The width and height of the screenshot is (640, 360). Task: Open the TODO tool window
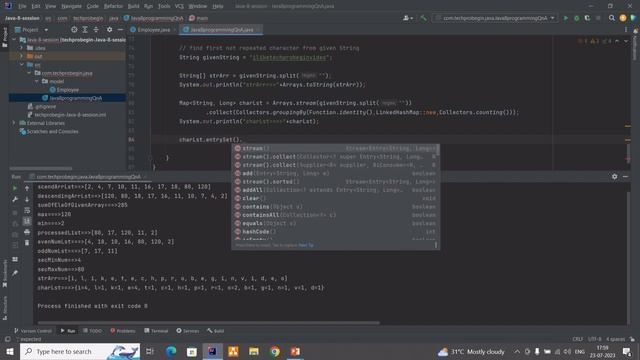[x=92, y=331]
